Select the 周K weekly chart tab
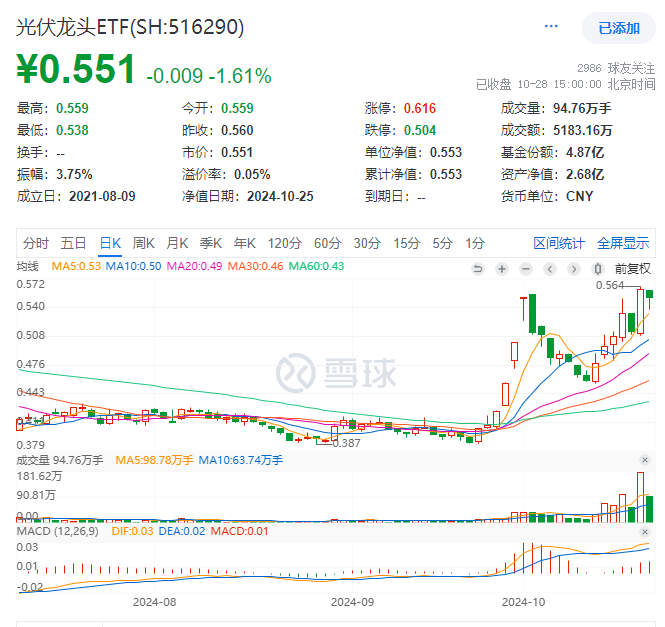This screenshot has height=627, width=665. pos(143,244)
